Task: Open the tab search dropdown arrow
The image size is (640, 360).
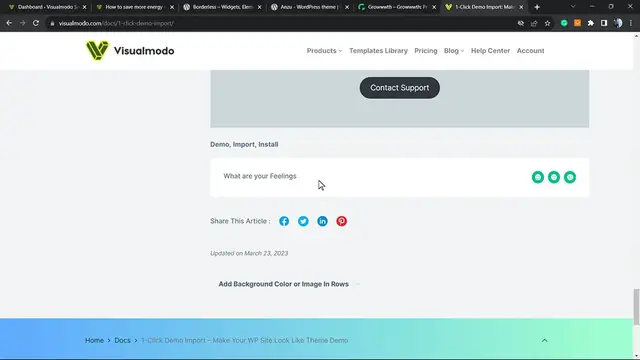Action: click(573, 7)
